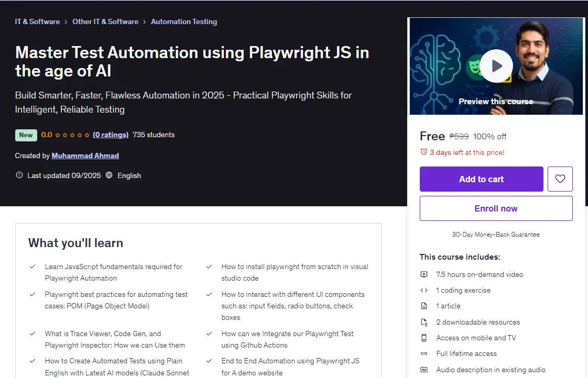588x378 pixels.
Task: Click the 3 days left at this price text
Action: [x=467, y=152]
